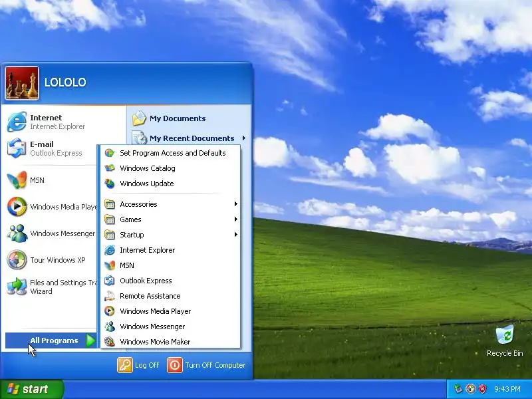This screenshot has height=399, width=532.
Task: Click the Tour Windows XP icon
Action: [x=17, y=259]
